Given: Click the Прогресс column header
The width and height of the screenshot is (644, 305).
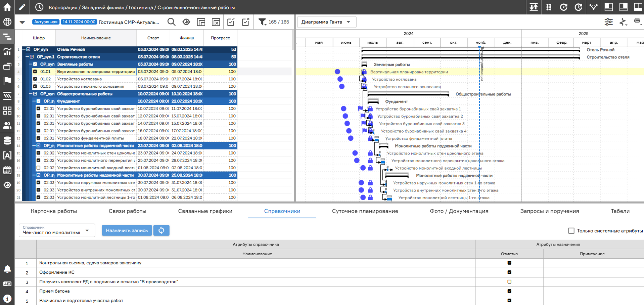Looking at the screenshot, I should click(x=220, y=38).
